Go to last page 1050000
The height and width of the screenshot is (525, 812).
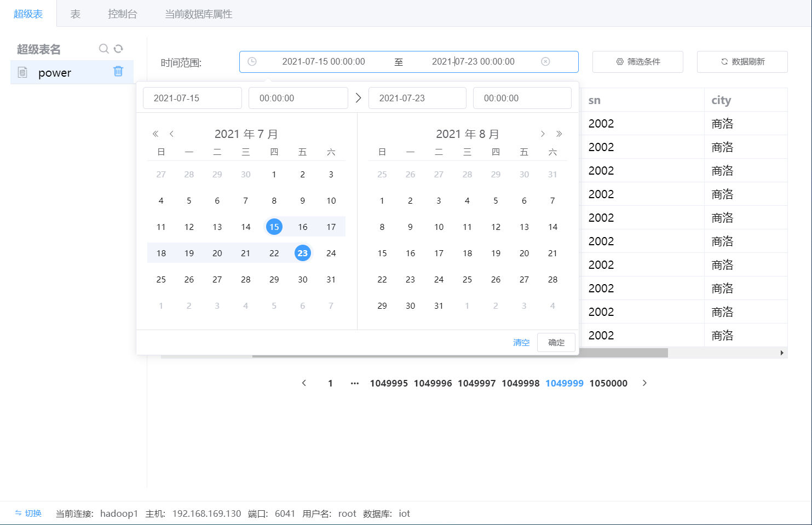608,383
